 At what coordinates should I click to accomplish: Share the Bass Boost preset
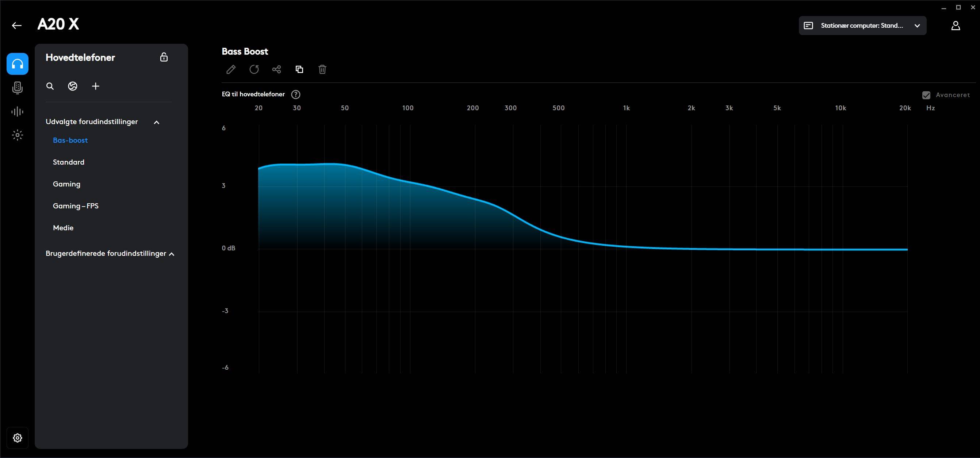[276, 70]
